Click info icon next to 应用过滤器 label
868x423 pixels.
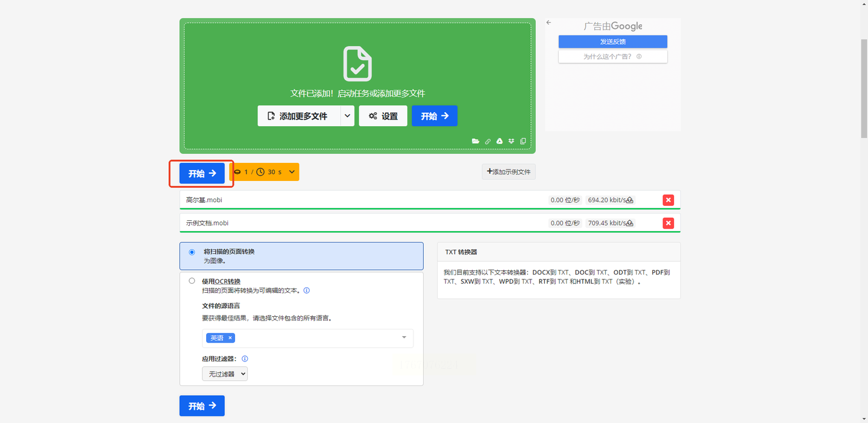click(x=245, y=358)
